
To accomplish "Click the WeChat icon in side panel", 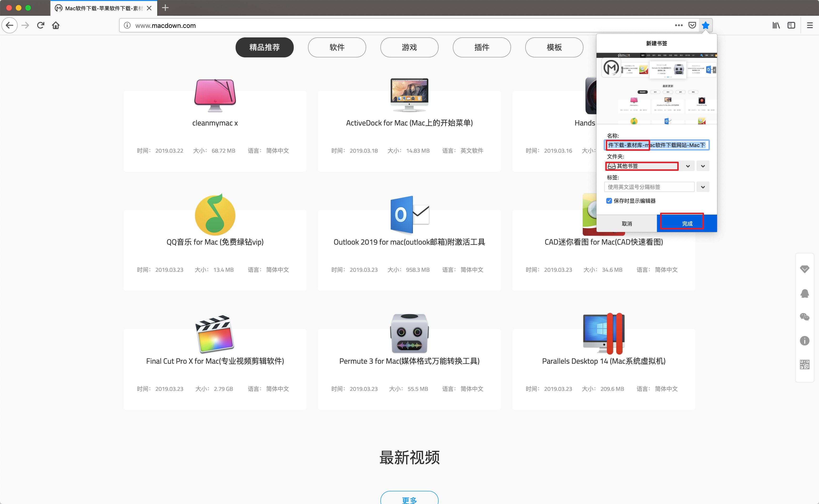I will click(x=804, y=317).
